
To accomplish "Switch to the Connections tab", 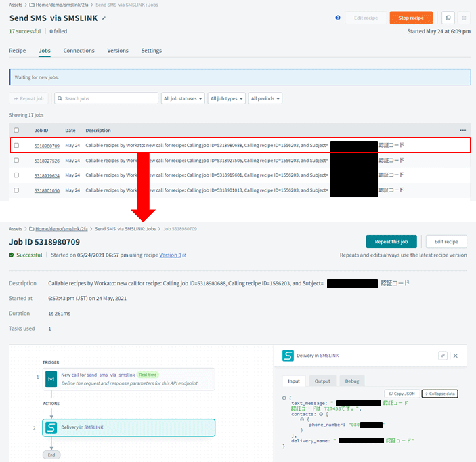I will point(79,51).
